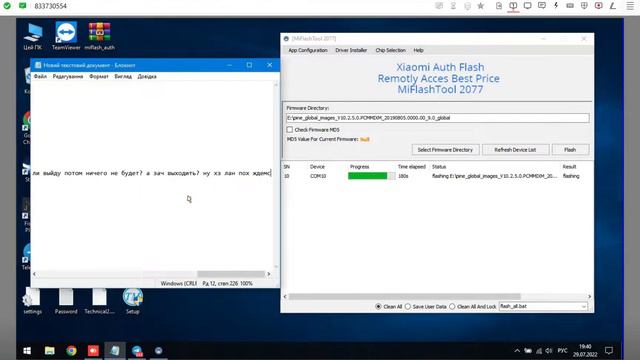
Task: Click the Status column header
Action: [x=439, y=167]
